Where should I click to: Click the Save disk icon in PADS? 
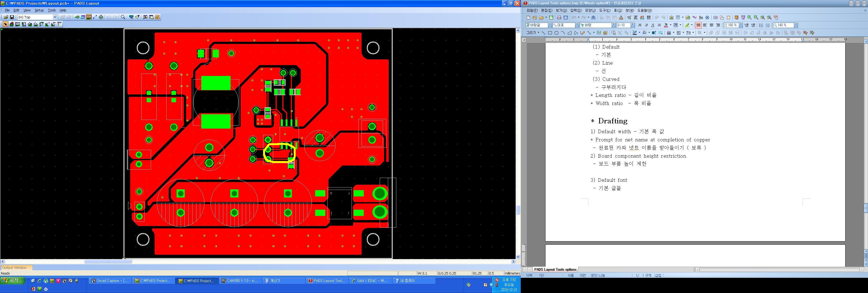pos(12,17)
